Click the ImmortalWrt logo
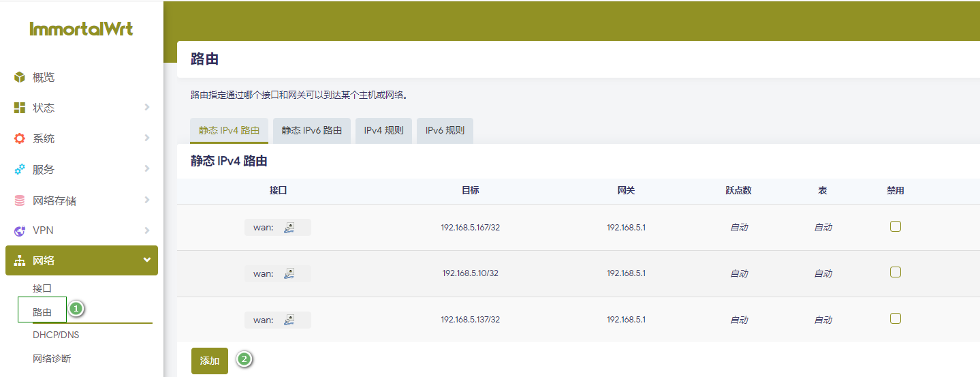The height and width of the screenshot is (377, 980). 81,29
